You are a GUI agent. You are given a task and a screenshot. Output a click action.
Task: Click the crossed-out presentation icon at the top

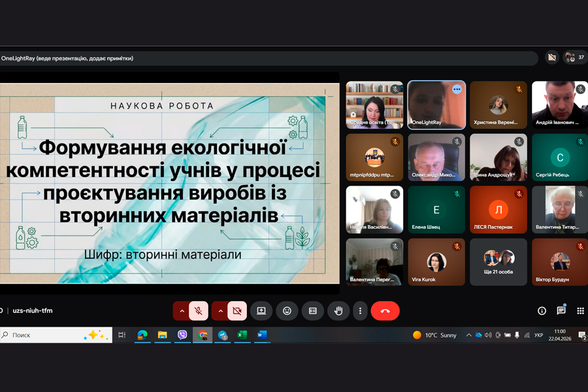click(x=551, y=57)
